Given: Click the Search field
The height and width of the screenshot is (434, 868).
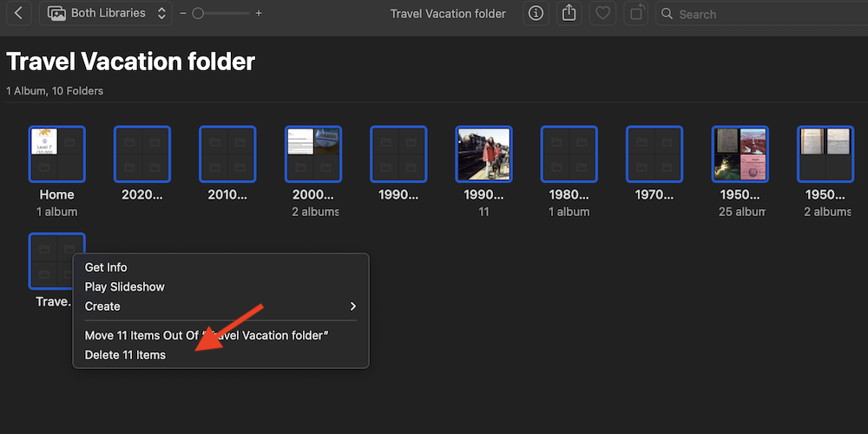Looking at the screenshot, I should [764, 14].
